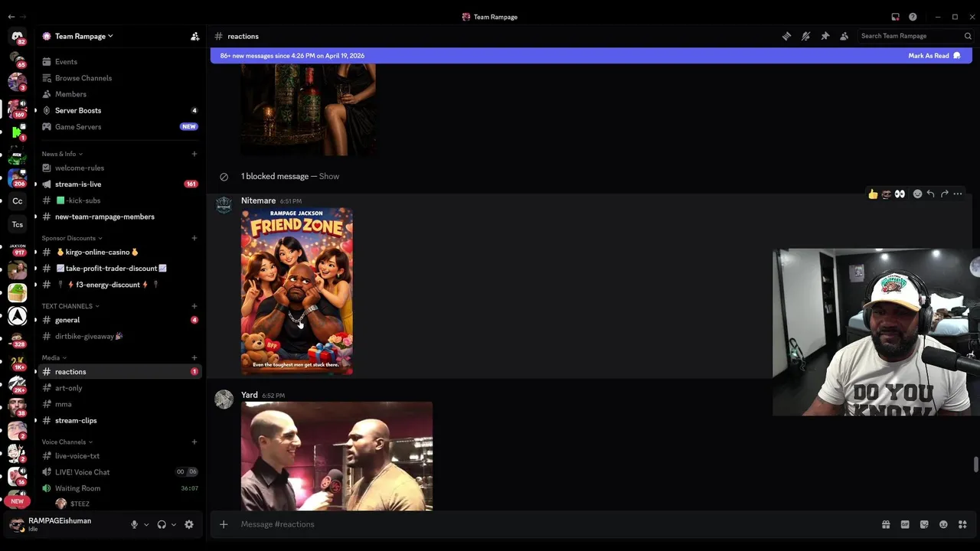Collapse Voice Channels category

click(x=67, y=442)
